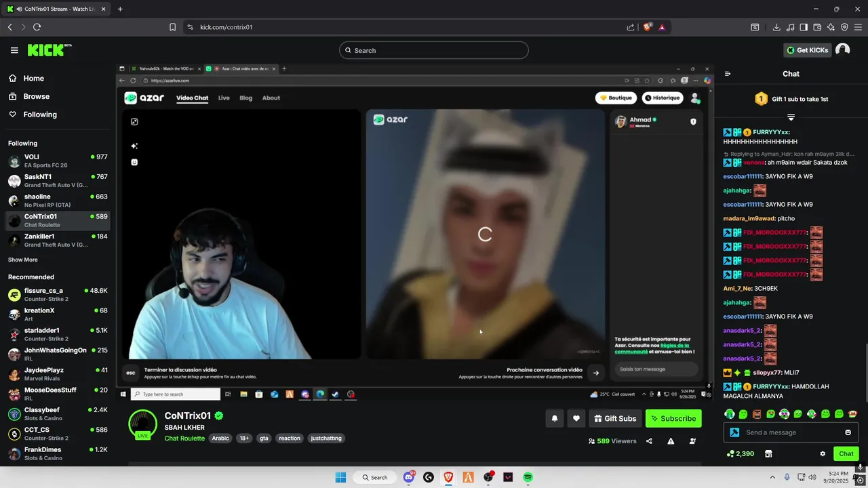Open Brave Wallet icon
868x488 pixels.
click(x=817, y=27)
